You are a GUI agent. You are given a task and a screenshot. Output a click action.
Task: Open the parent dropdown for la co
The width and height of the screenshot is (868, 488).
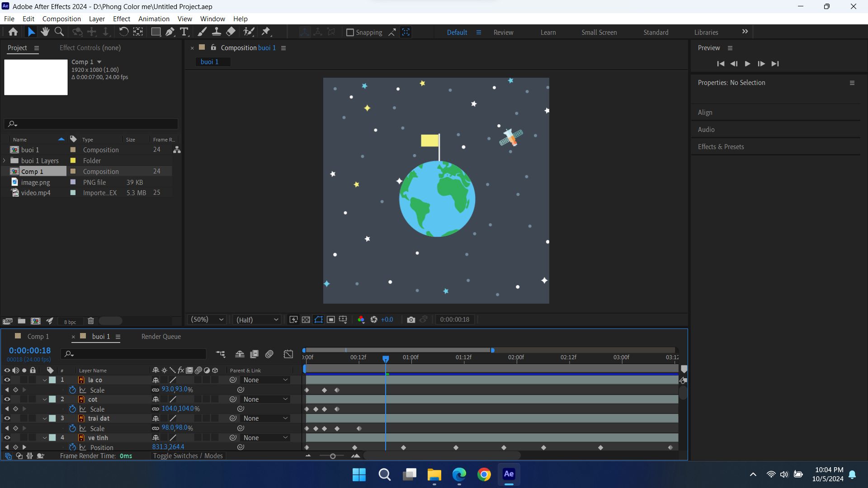[x=265, y=380]
